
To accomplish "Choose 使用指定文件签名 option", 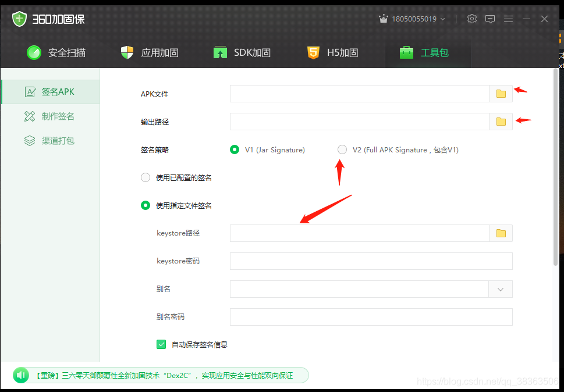I will point(146,205).
